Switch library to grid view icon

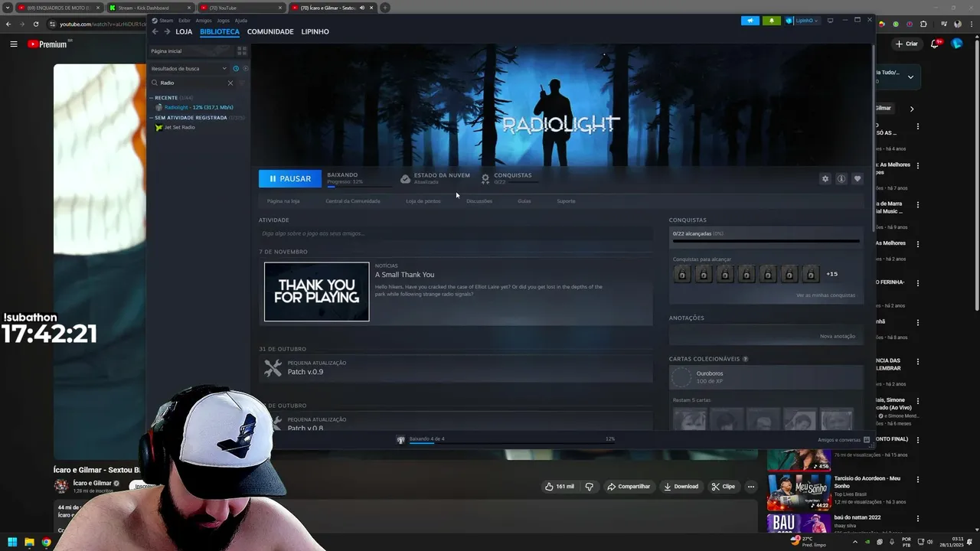point(242,51)
